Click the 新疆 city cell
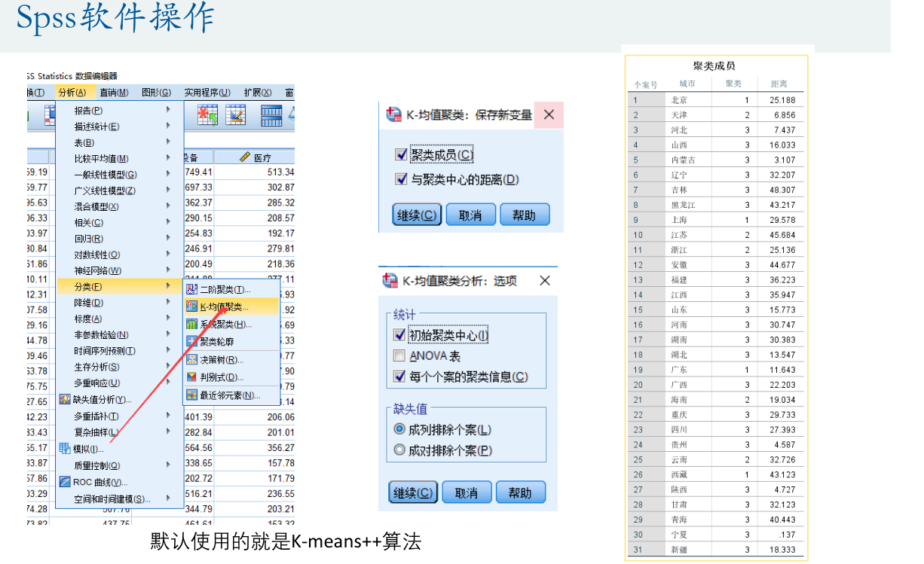924x564 pixels. pos(679,550)
